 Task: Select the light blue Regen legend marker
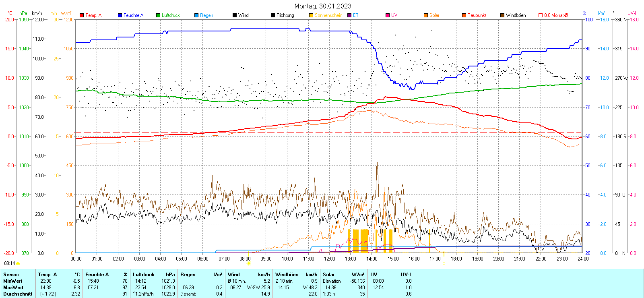click(196, 15)
